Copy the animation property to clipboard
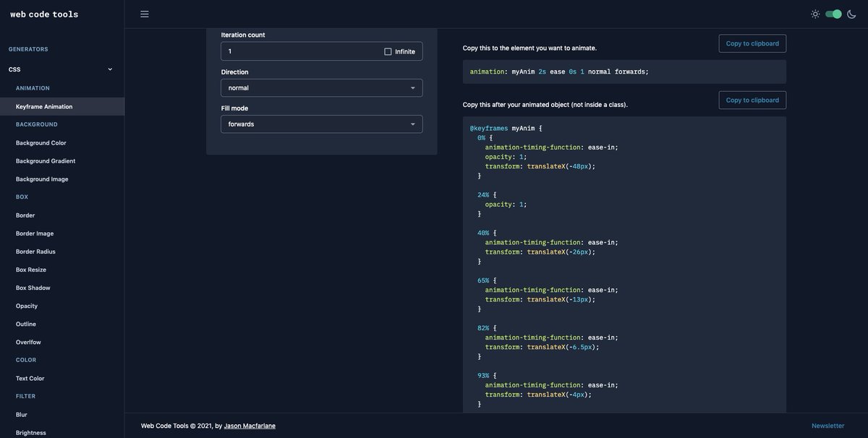Viewport: 868px width, 438px height. coord(752,43)
